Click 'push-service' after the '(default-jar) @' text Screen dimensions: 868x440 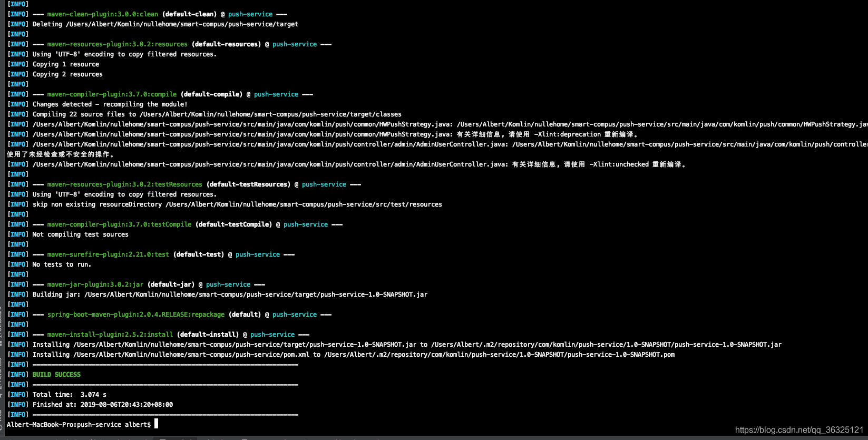[x=228, y=285]
